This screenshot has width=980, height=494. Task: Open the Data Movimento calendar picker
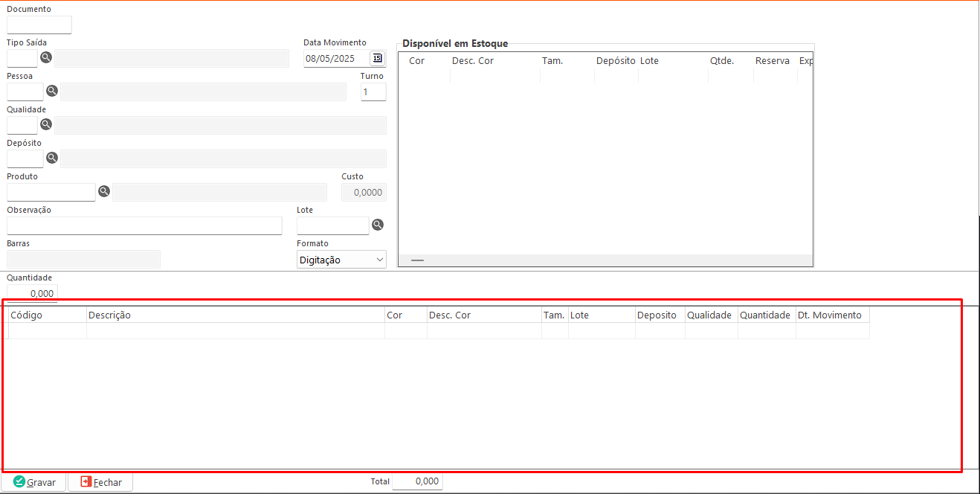pyautogui.click(x=378, y=58)
